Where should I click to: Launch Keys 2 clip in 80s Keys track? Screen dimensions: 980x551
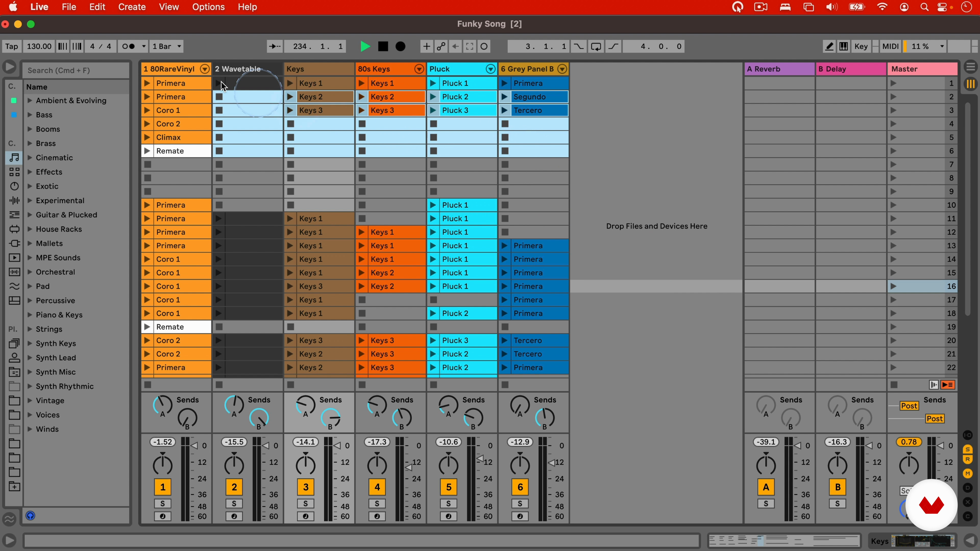coord(362,97)
